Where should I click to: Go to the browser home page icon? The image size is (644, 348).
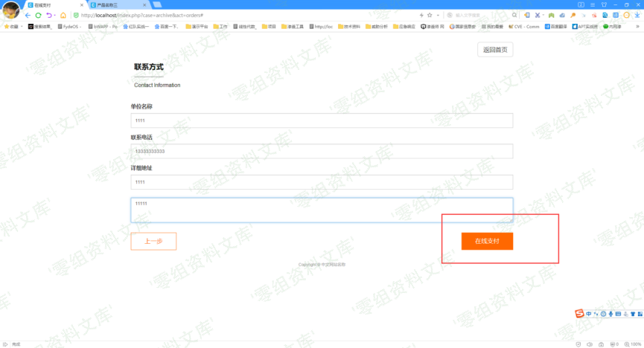coord(63,15)
